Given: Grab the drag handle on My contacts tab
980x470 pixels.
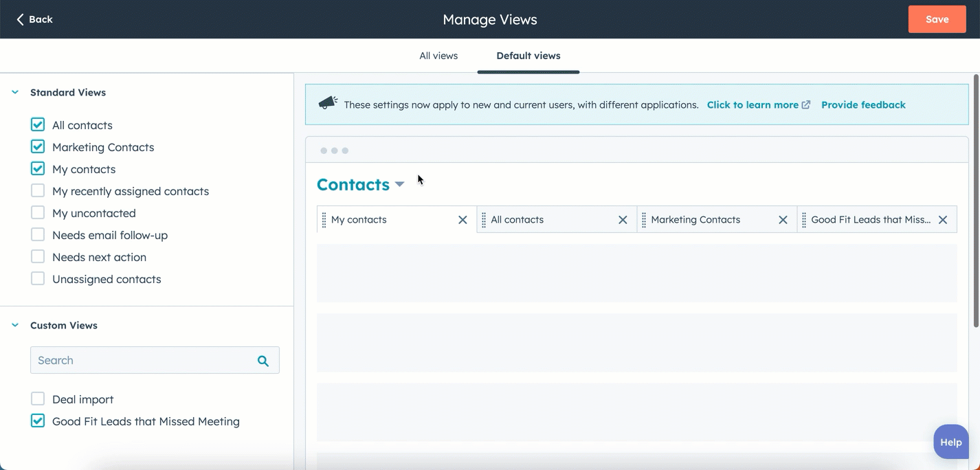Looking at the screenshot, I should [324, 220].
